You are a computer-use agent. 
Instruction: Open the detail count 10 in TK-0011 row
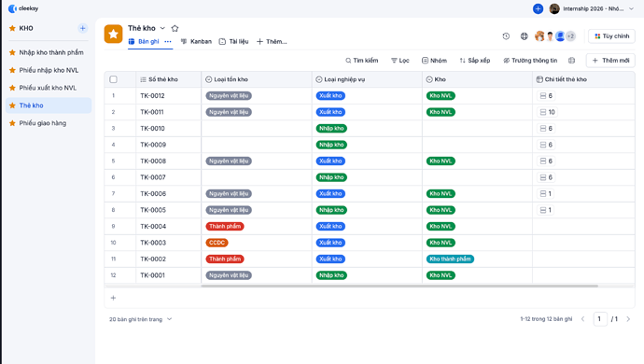[x=547, y=112]
